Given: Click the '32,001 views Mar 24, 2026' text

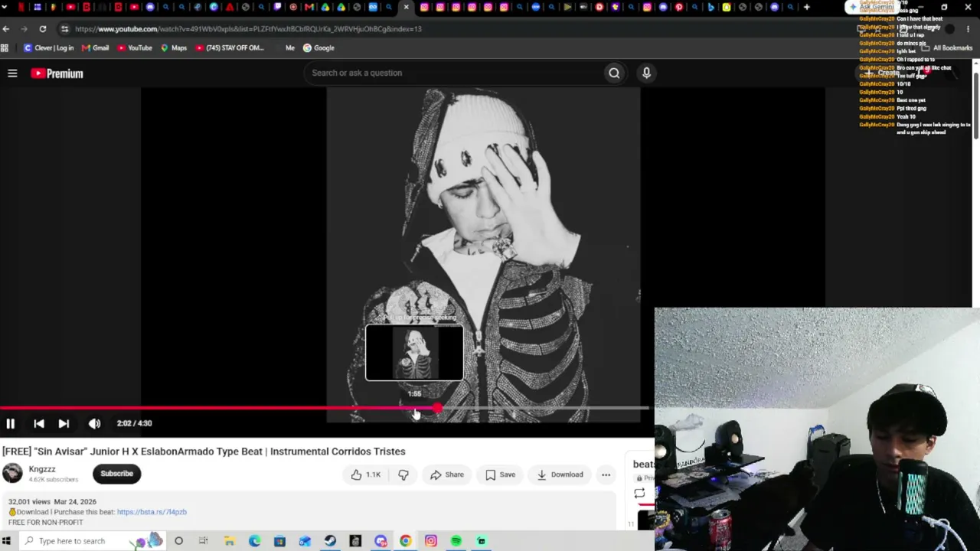Looking at the screenshot, I should click(52, 502).
